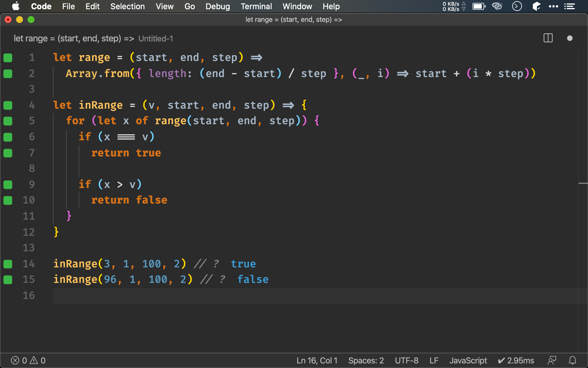Click the 2.95ms Quokka status item
Screen dimensions: 588x368
[x=516, y=360]
